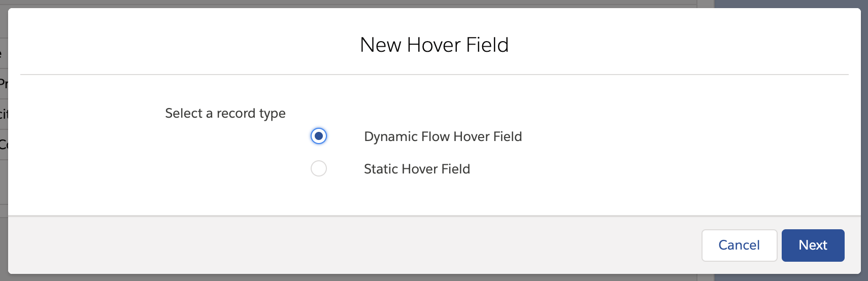868x281 pixels.
Task: Click the partially hidden 'ci' row at left edge
Action: click(4, 114)
